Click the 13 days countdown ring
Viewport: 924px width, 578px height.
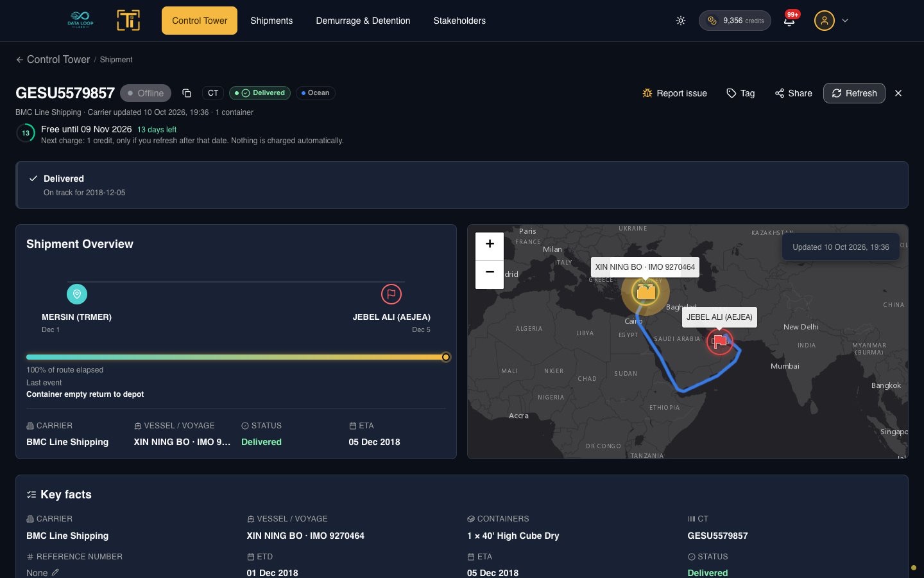(x=26, y=134)
